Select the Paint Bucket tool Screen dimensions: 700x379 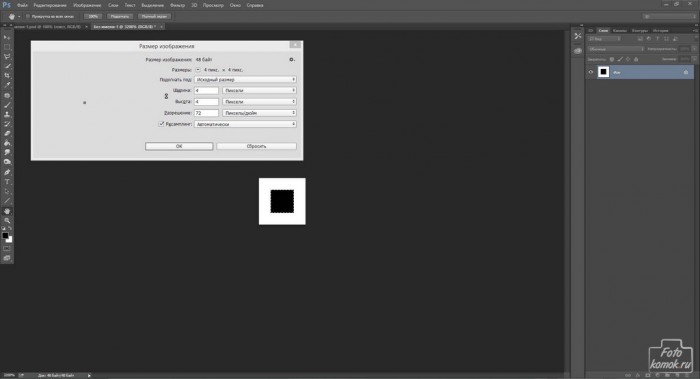7,143
